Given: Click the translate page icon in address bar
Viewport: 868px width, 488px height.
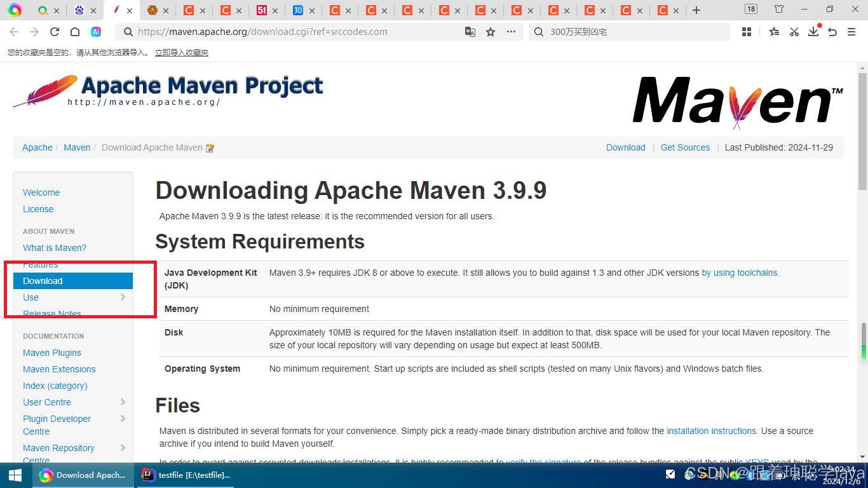Looking at the screenshot, I should (x=470, y=32).
